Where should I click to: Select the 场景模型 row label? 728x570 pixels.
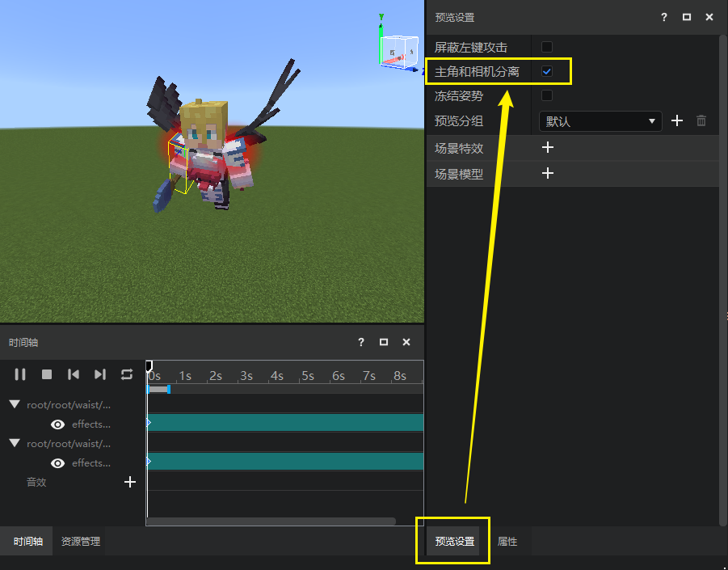coord(459,174)
